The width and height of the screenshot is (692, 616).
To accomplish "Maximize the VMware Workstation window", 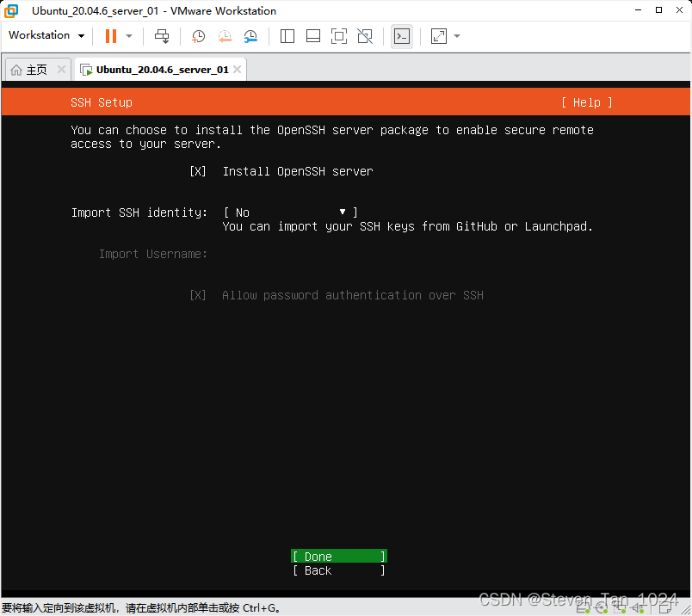I will pyautogui.click(x=659, y=10).
